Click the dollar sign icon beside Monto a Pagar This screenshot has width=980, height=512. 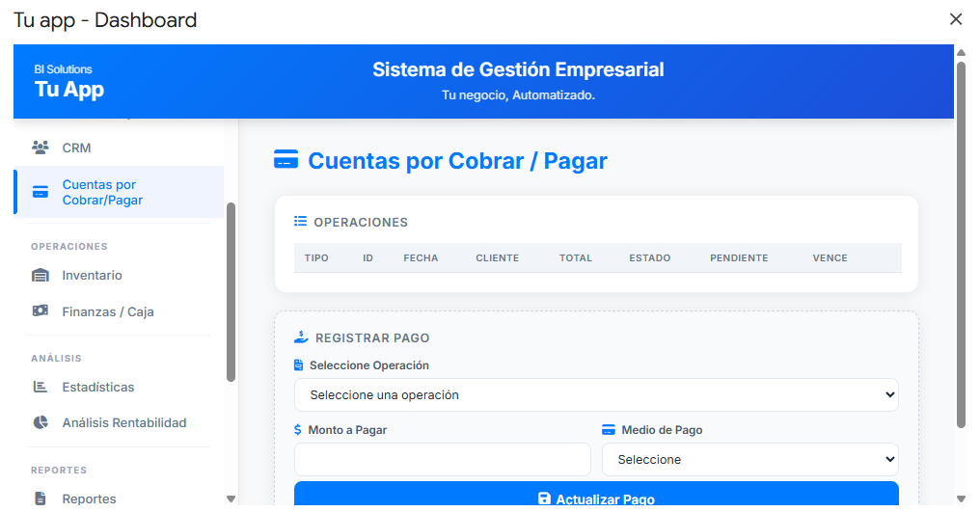297,429
